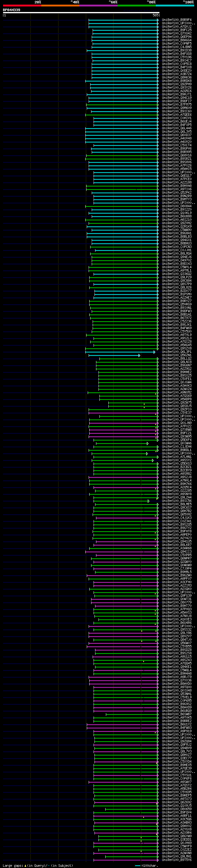Open the UniRef100_C0HIV1 entry
The width and height of the screenshot is (197, 868).
pyautogui.click(x=177, y=118)
